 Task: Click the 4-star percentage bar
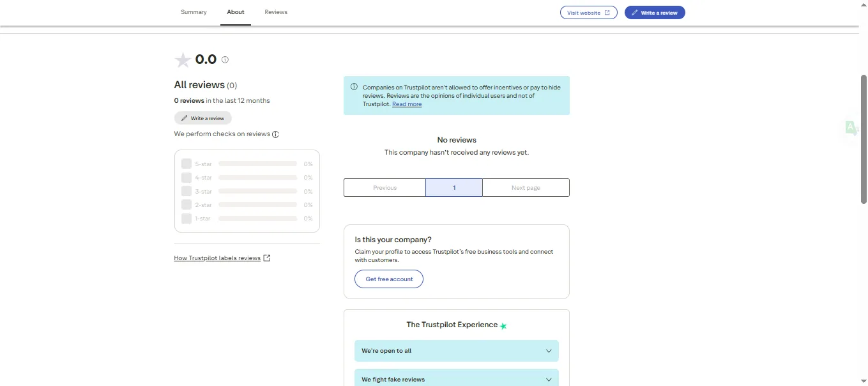[257, 178]
